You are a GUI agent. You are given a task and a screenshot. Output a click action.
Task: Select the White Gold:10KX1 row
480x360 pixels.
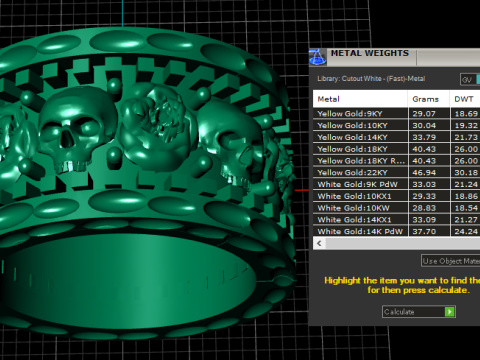tap(397, 196)
